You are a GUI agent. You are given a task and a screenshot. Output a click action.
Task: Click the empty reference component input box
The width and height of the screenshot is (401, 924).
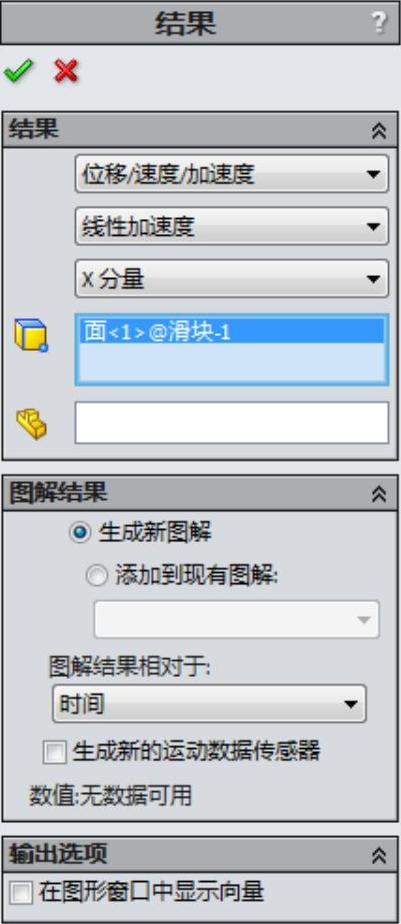tap(232, 423)
